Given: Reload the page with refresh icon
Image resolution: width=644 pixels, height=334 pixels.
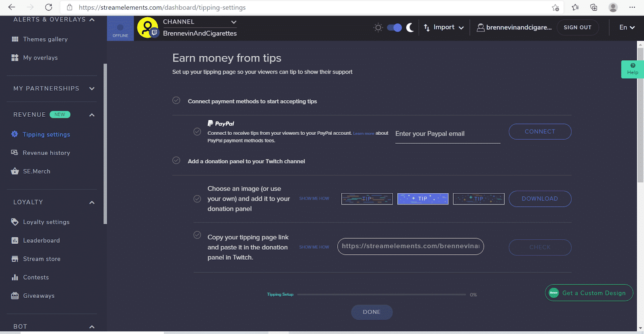Looking at the screenshot, I should point(49,7).
